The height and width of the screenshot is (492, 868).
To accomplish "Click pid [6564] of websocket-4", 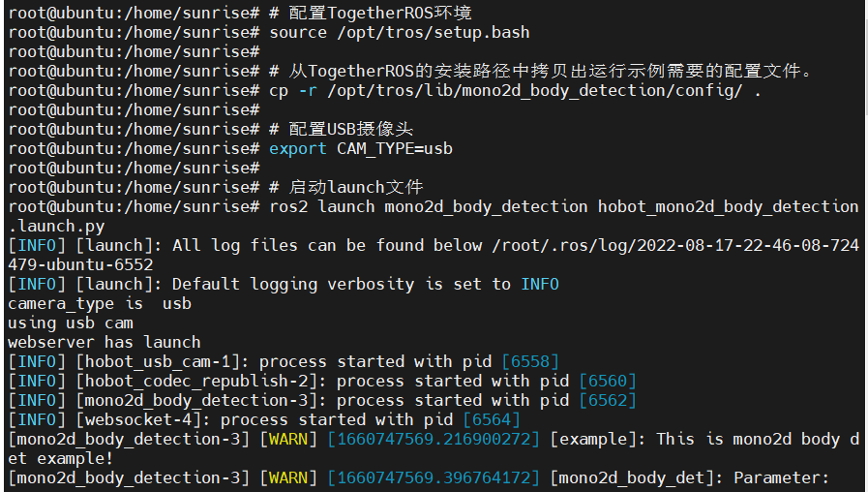I will (x=492, y=420).
